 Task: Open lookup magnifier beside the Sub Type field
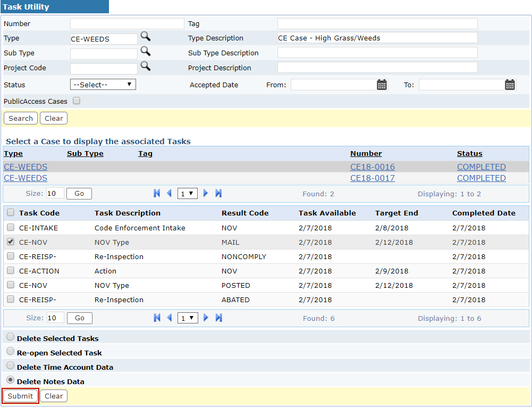[146, 51]
